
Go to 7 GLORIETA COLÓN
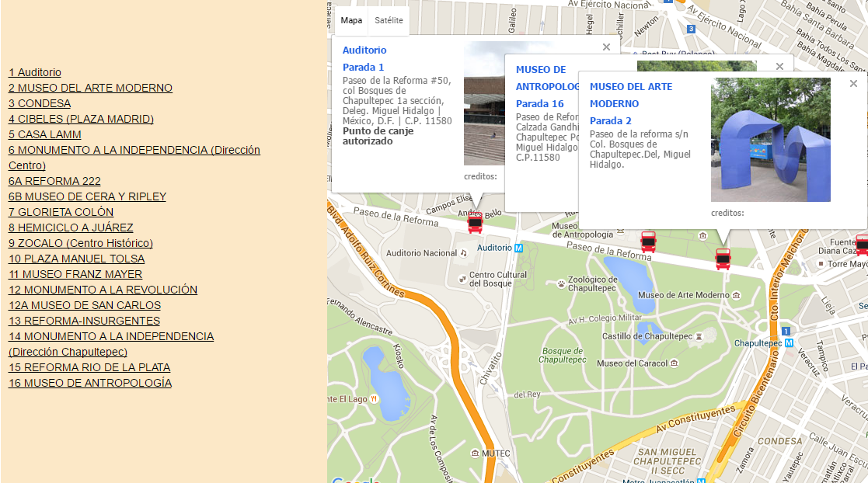pyautogui.click(x=61, y=212)
